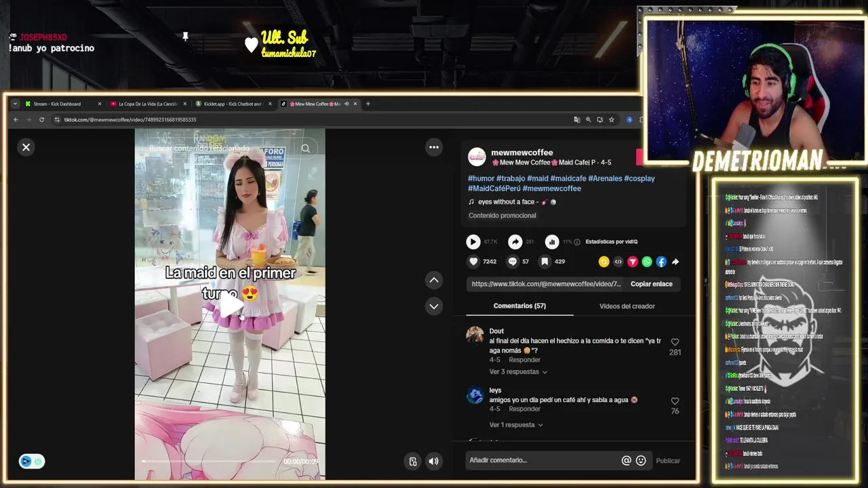Switch to Comentarios (57) tab
The height and width of the screenshot is (488, 868).
pyautogui.click(x=519, y=306)
